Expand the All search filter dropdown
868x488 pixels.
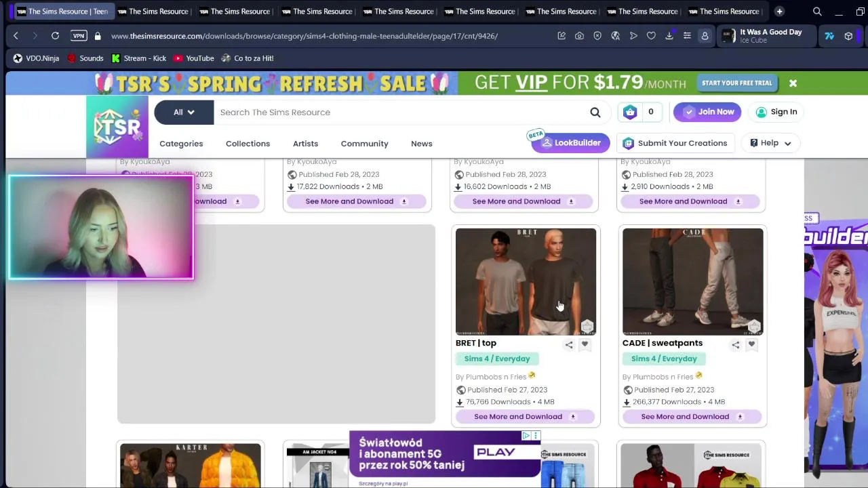click(x=184, y=112)
